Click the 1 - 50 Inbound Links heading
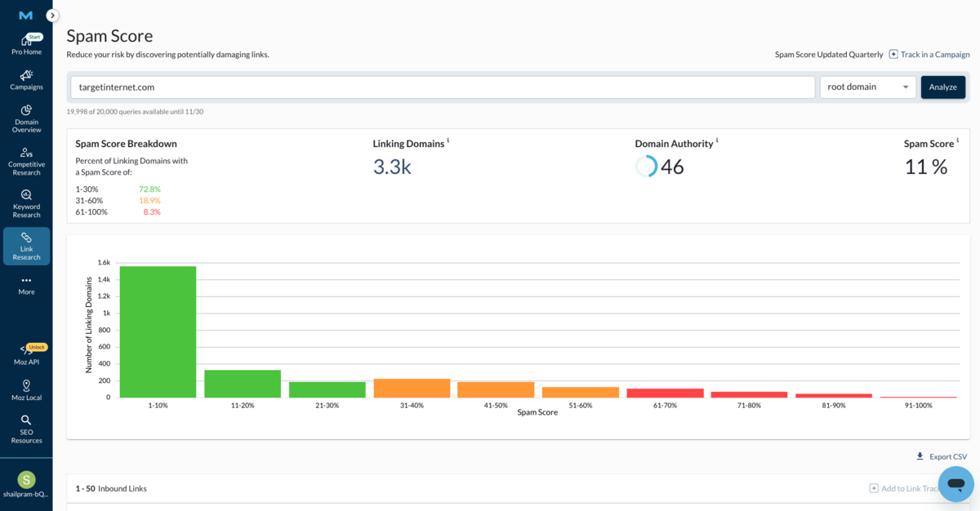Viewport: 980px width, 511px height. click(x=111, y=489)
